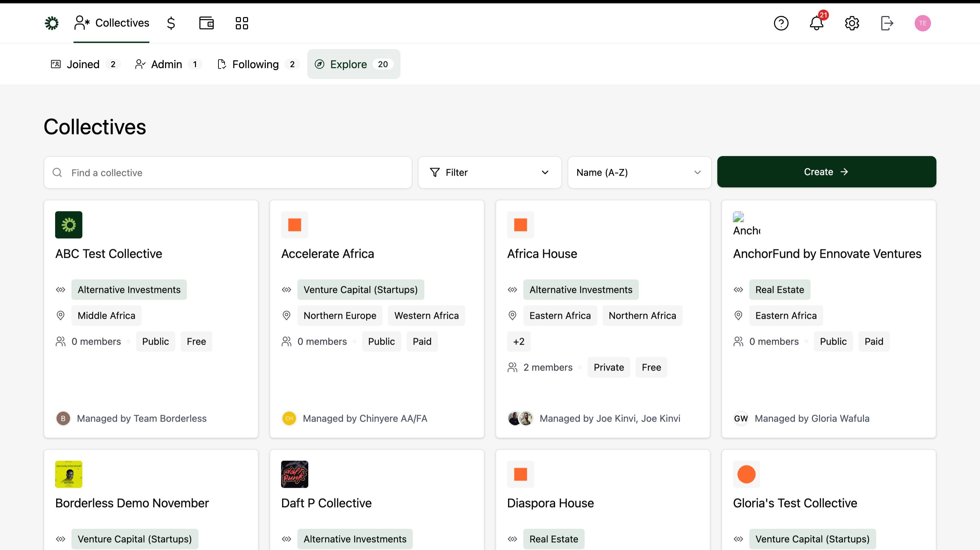This screenshot has width=980, height=550.
Task: Open AnchorFund by Ennovate Ventures card
Action: pyautogui.click(x=827, y=254)
